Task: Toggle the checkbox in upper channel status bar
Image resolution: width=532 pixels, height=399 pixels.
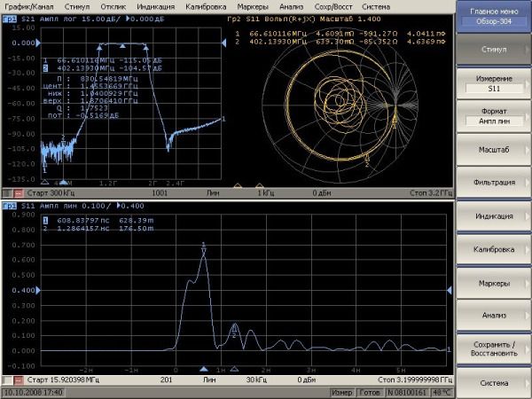Action: (6, 192)
